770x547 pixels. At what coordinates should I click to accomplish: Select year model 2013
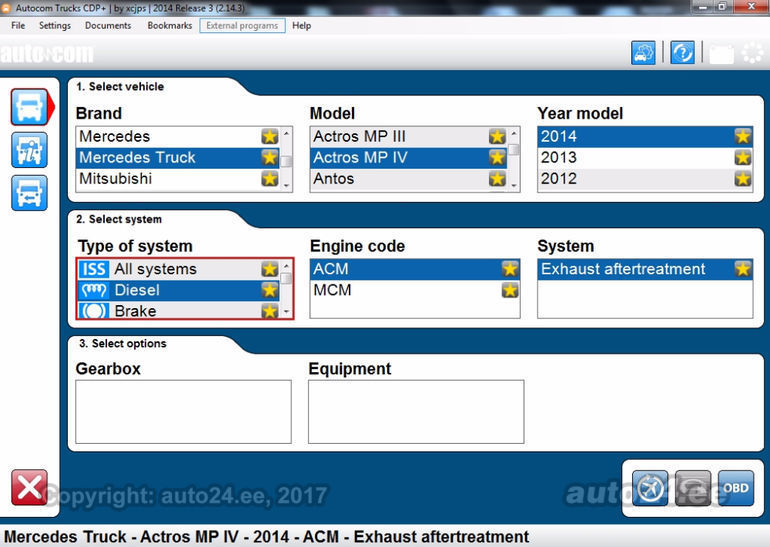(x=645, y=157)
